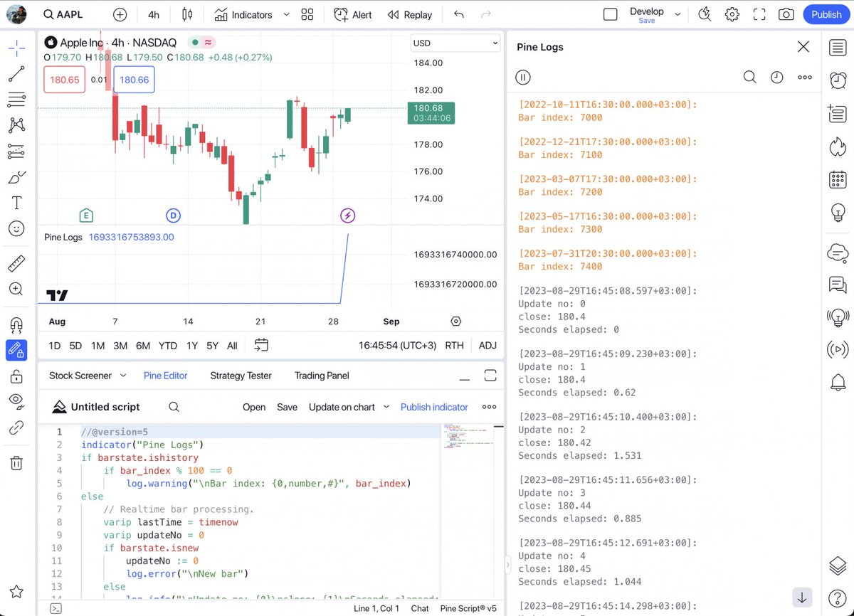The image size is (854, 616).
Task: Open the Fibonacci retracement tools
Action: [16, 100]
